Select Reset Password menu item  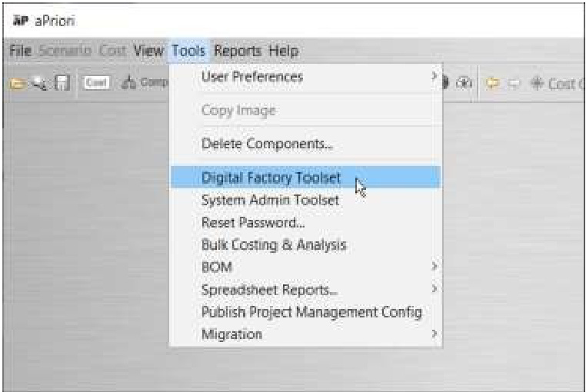point(253,223)
